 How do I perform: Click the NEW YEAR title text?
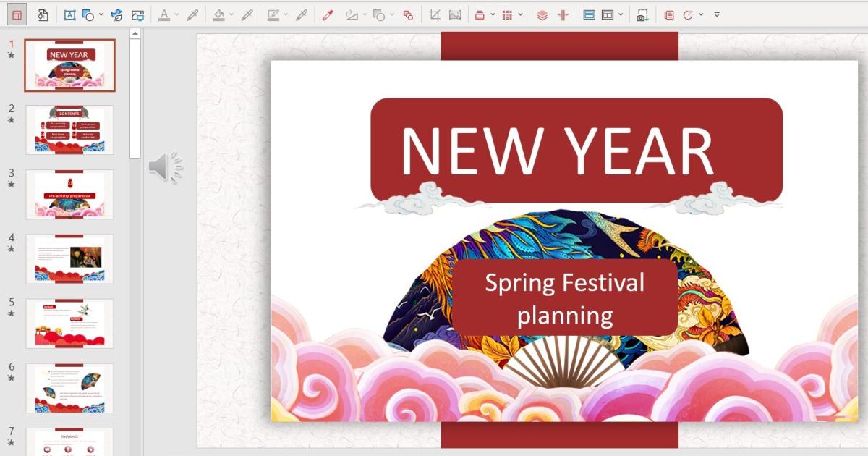point(558,148)
